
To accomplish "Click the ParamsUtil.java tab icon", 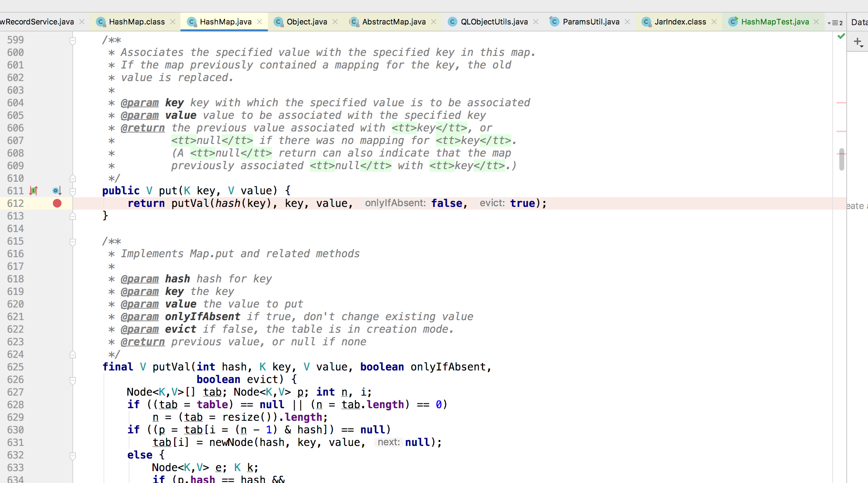I will (554, 22).
